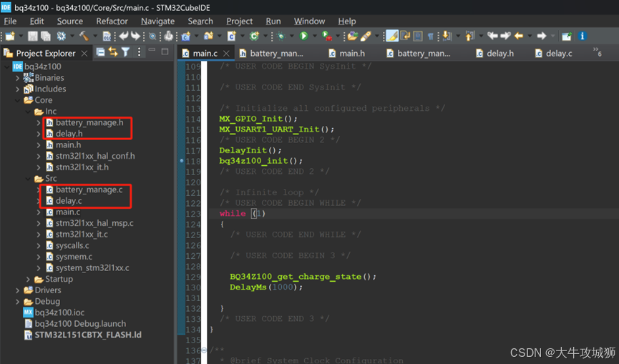The image size is (619, 364).
Task: Collapse the Inc folder
Action: pyautogui.click(x=28, y=112)
